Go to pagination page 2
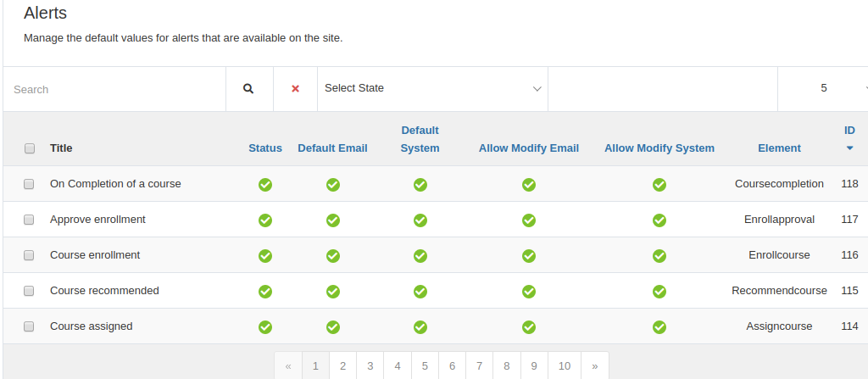 click(x=342, y=365)
